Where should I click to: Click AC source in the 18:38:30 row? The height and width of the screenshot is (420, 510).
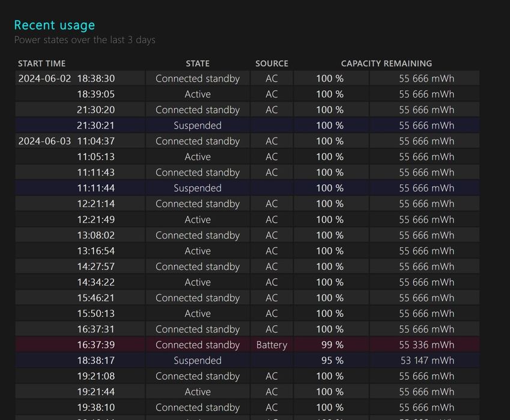272,79
